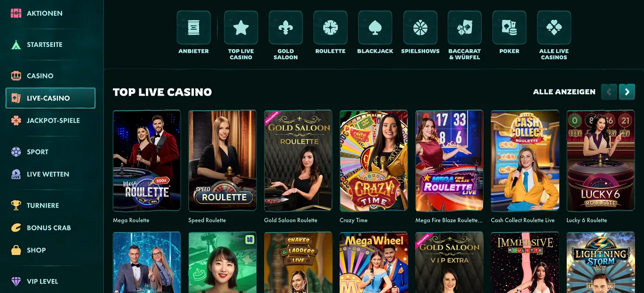The width and height of the screenshot is (644, 293).
Task: Show next games with right arrow
Action: point(627,92)
